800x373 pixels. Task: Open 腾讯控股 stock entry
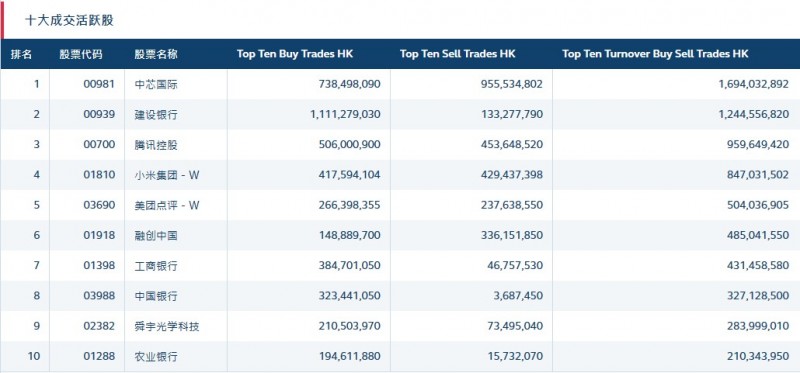tap(156, 145)
